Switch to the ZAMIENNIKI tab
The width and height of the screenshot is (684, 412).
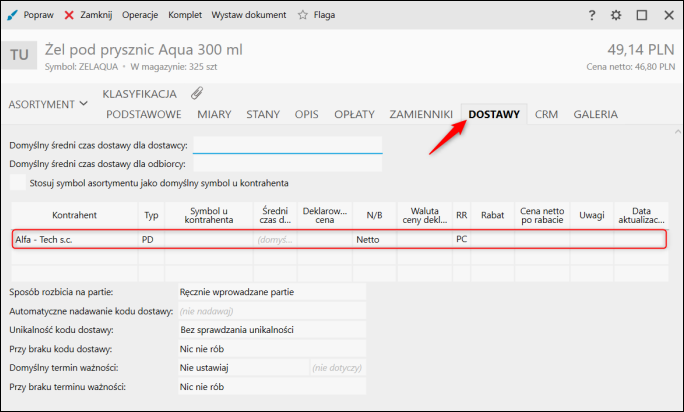421,114
